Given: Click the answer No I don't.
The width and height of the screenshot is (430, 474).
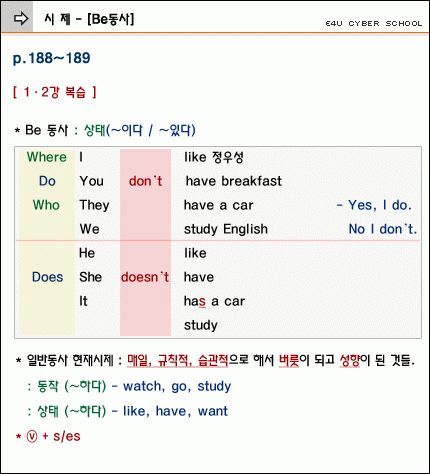Looking at the screenshot, I should (383, 229).
